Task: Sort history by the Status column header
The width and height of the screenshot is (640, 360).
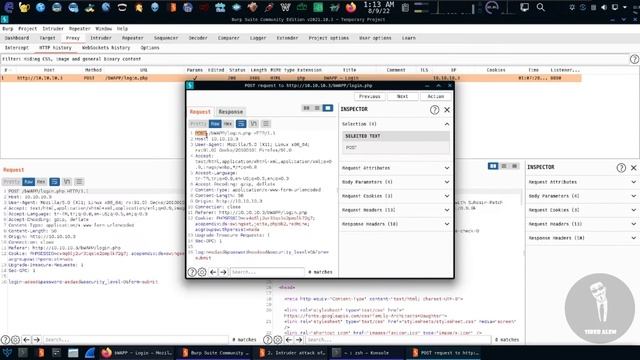Action: pos(237,70)
